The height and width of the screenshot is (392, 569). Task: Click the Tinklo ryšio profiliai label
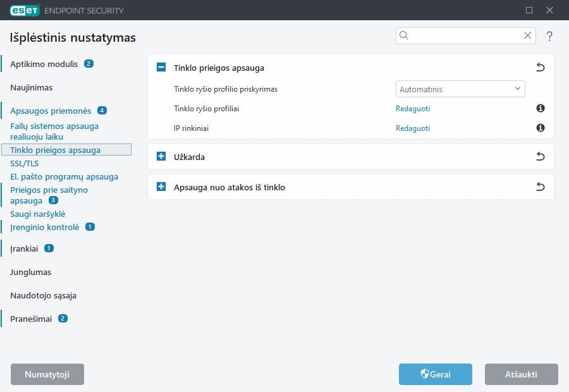[x=207, y=109]
